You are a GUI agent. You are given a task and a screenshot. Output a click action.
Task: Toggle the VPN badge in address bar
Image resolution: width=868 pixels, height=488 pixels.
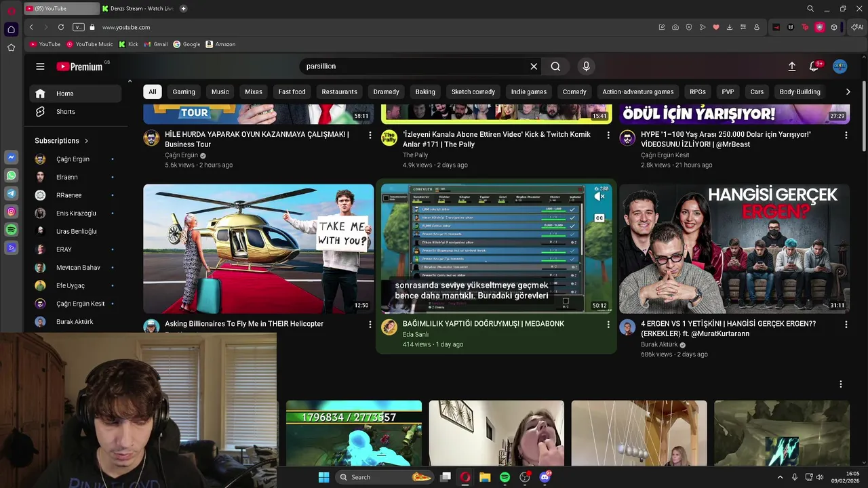[x=78, y=27]
